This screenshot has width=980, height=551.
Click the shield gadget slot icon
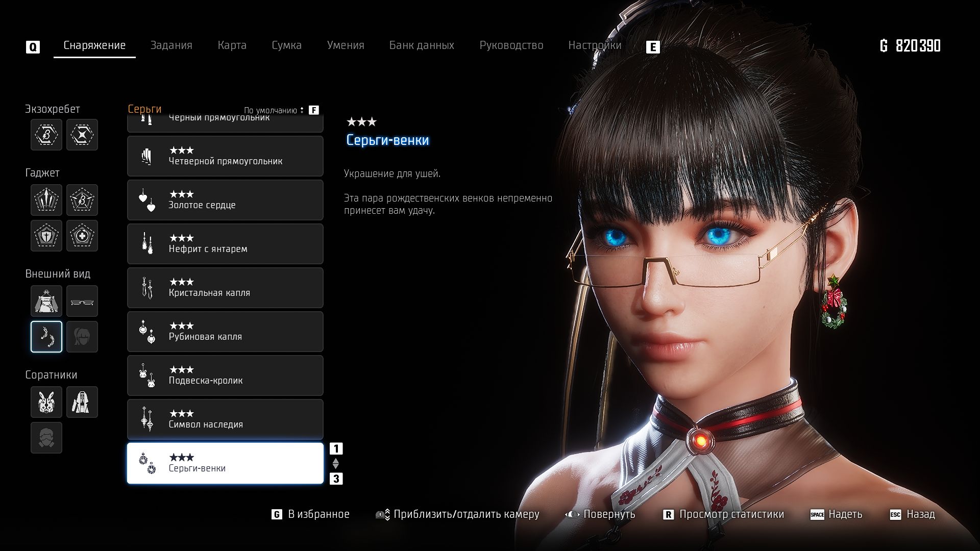(x=46, y=236)
